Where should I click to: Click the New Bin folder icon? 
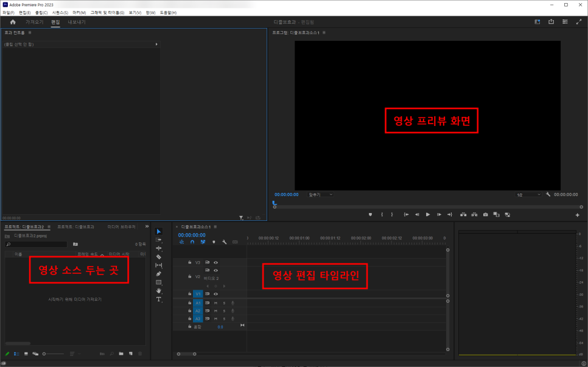point(121,353)
